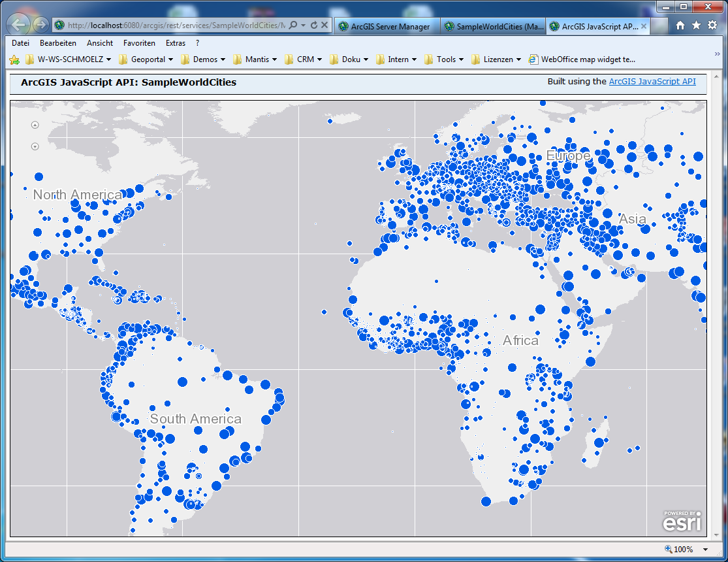Click the browser Home icon
This screenshot has height=562, width=728.
click(x=679, y=24)
